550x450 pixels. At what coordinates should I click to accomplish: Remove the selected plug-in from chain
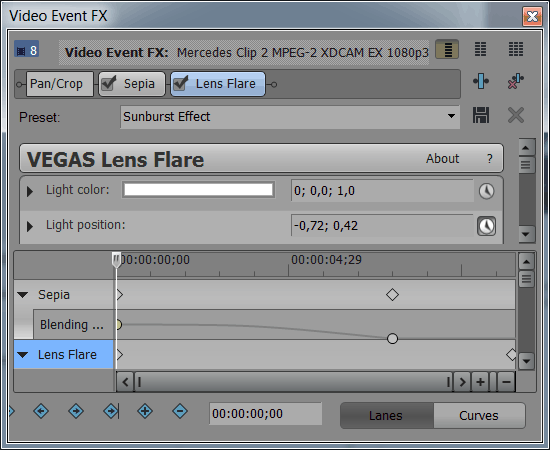click(x=516, y=81)
